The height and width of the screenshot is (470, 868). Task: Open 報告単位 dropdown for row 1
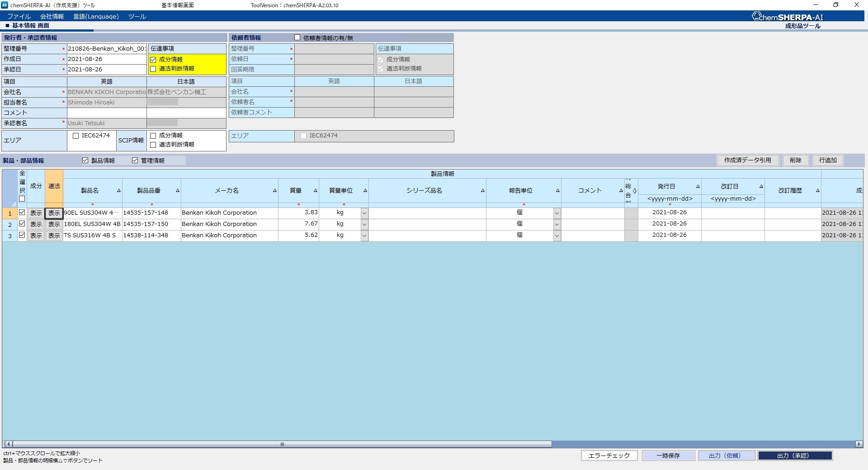click(557, 213)
